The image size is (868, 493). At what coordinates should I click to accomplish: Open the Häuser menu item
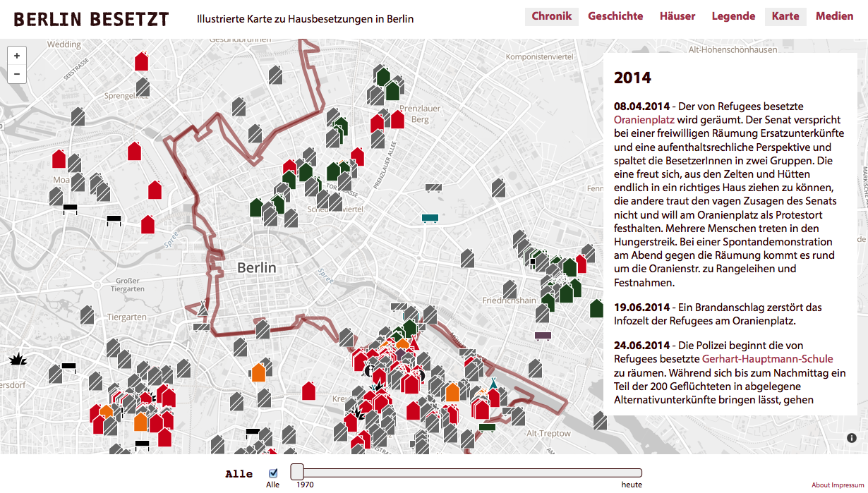click(x=677, y=16)
